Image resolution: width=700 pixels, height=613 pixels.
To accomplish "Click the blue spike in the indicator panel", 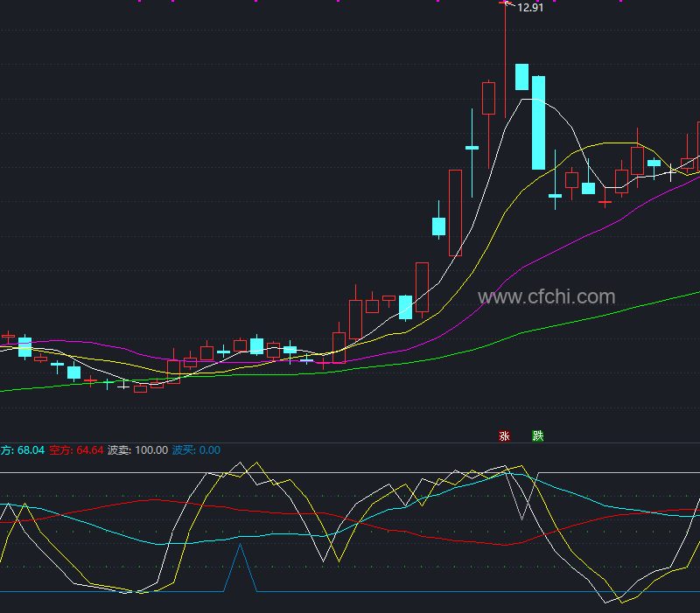I will [x=240, y=568].
